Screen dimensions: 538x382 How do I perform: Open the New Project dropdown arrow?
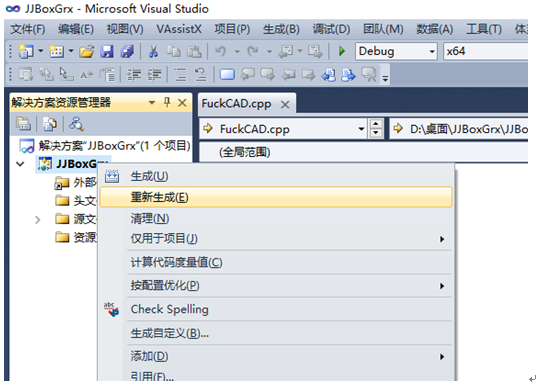click(40, 51)
